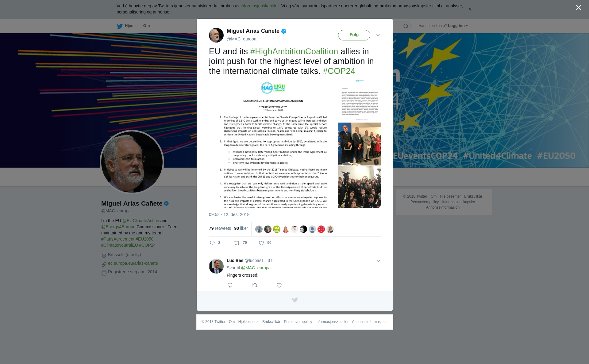Click the Twitter bird icon beside Hjem
Image resolution: width=589 pixels, height=364 pixels.
tap(120, 26)
